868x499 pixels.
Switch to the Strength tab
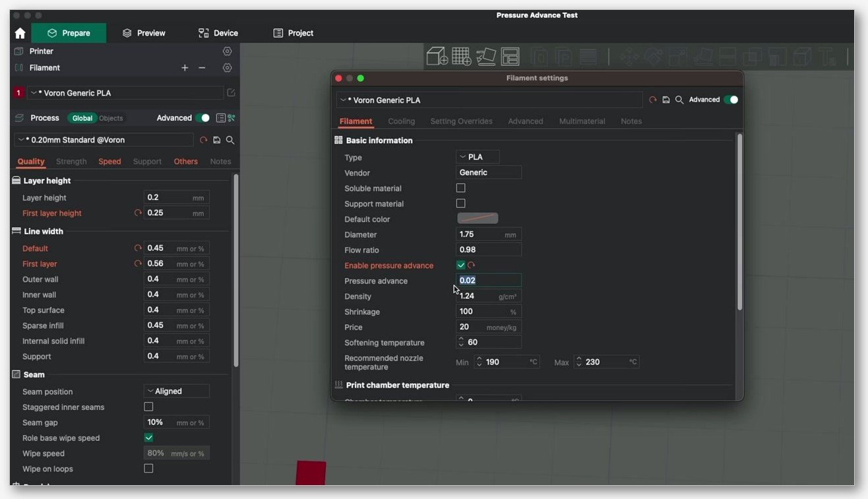point(71,162)
